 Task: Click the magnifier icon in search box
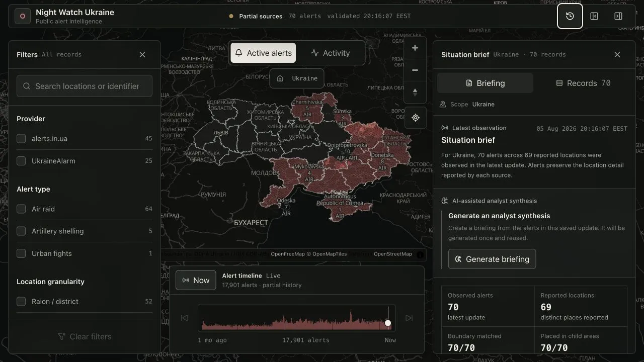pyautogui.click(x=27, y=86)
